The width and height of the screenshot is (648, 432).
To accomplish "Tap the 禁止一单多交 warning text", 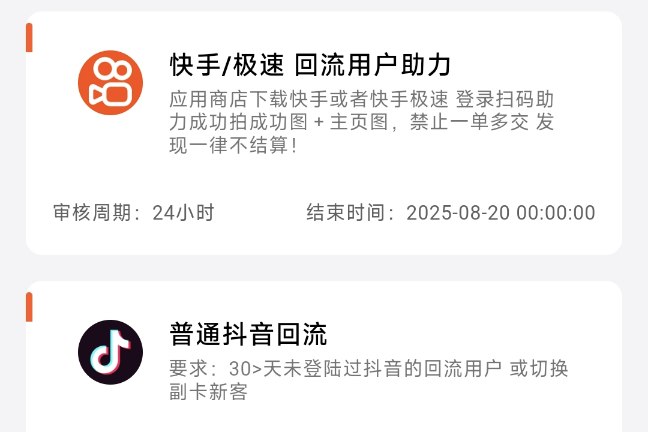I will (469, 122).
